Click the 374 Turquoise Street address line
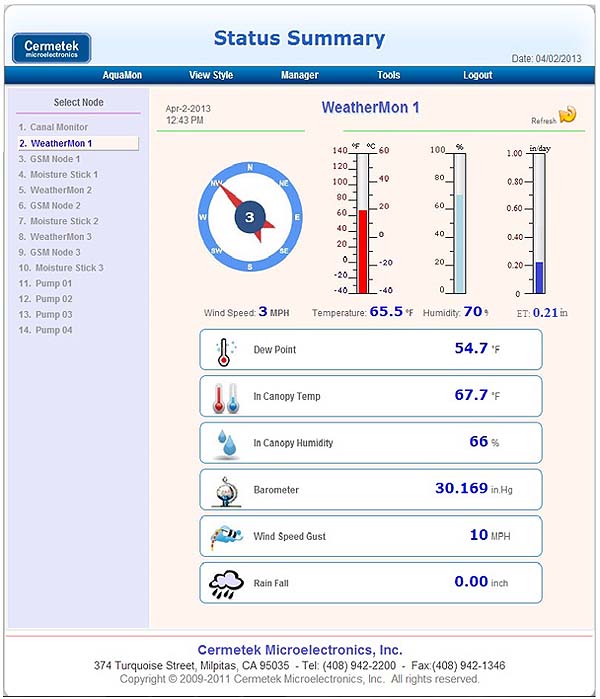This screenshot has height=699, width=600. click(x=300, y=666)
